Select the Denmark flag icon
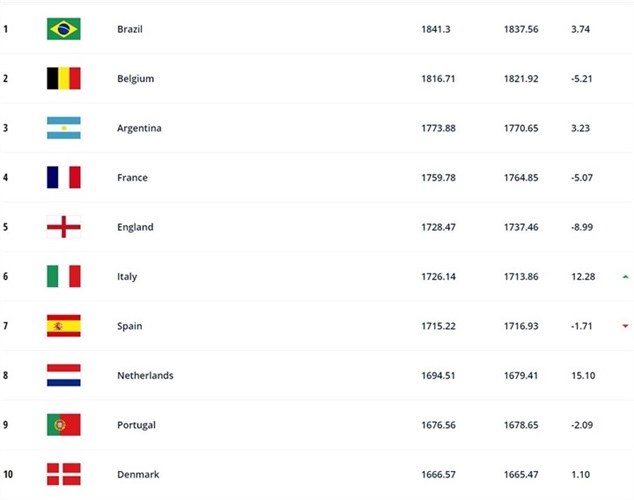634x500 pixels. click(x=63, y=474)
